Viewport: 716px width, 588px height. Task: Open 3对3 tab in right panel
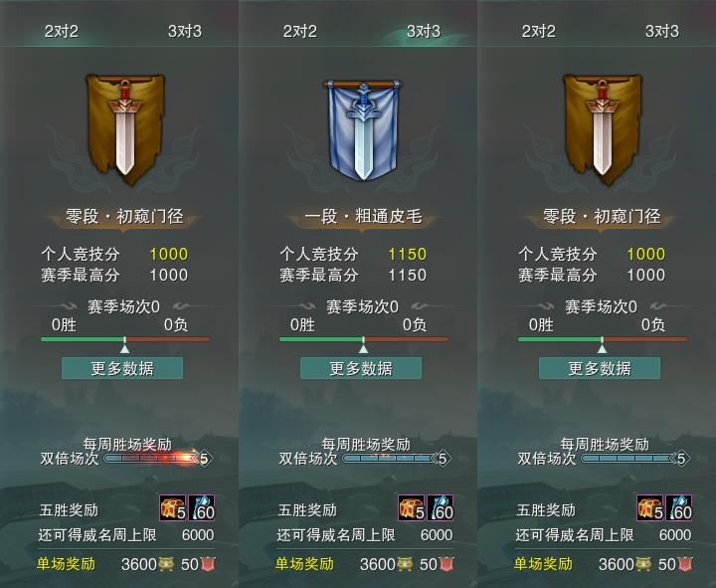pyautogui.click(x=661, y=31)
